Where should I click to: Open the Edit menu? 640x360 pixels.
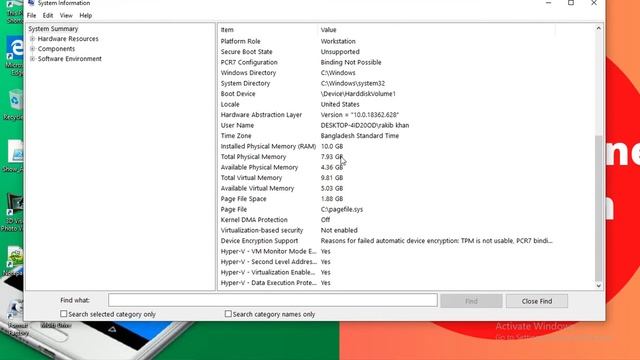click(48, 16)
